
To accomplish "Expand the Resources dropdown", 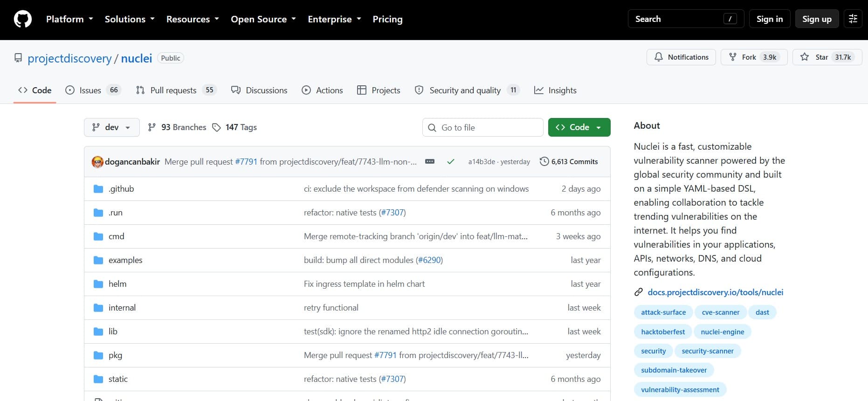I will click(x=193, y=19).
